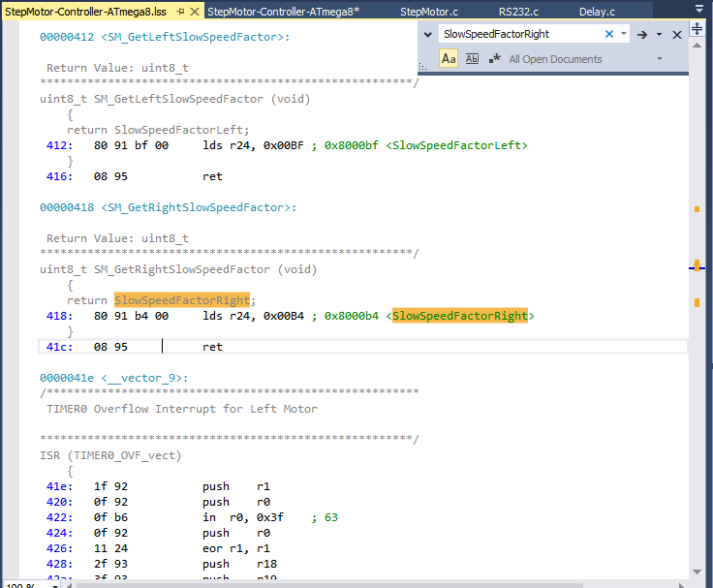
Task: Pin the StepMotor-Controller-ATmega8.lss tab
Action: 180,12
